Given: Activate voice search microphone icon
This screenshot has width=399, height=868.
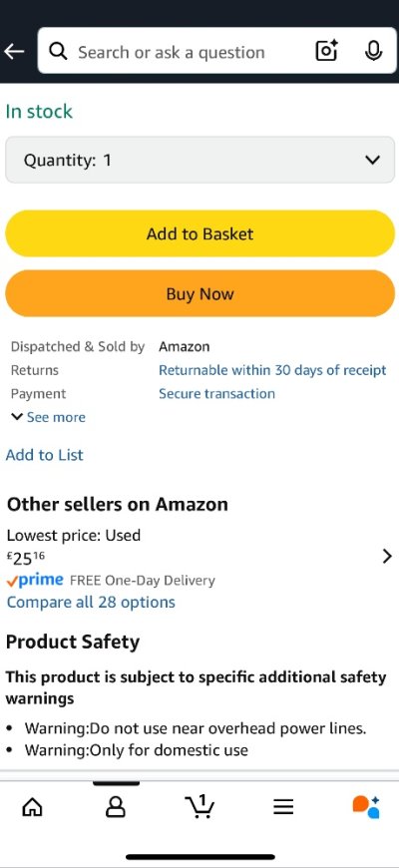Looking at the screenshot, I should point(374,51).
